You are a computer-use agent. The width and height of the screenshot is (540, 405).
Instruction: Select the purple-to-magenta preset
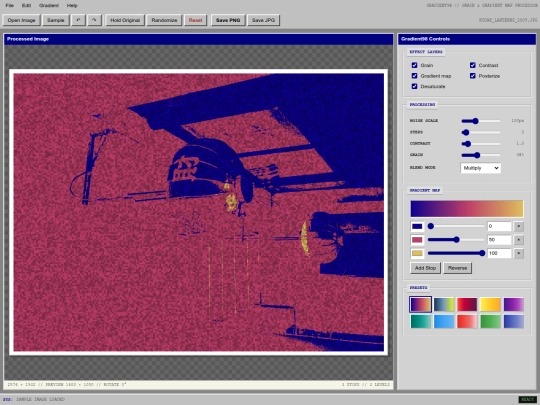point(513,304)
